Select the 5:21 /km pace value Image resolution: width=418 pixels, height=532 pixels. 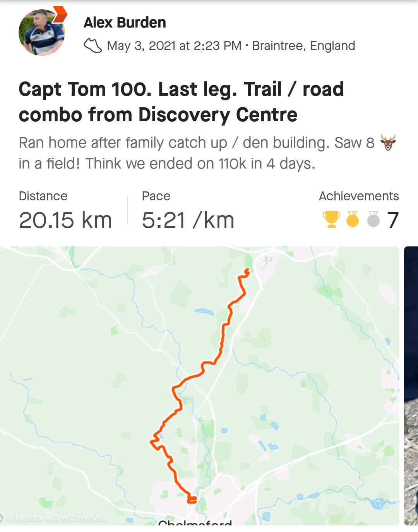click(188, 220)
